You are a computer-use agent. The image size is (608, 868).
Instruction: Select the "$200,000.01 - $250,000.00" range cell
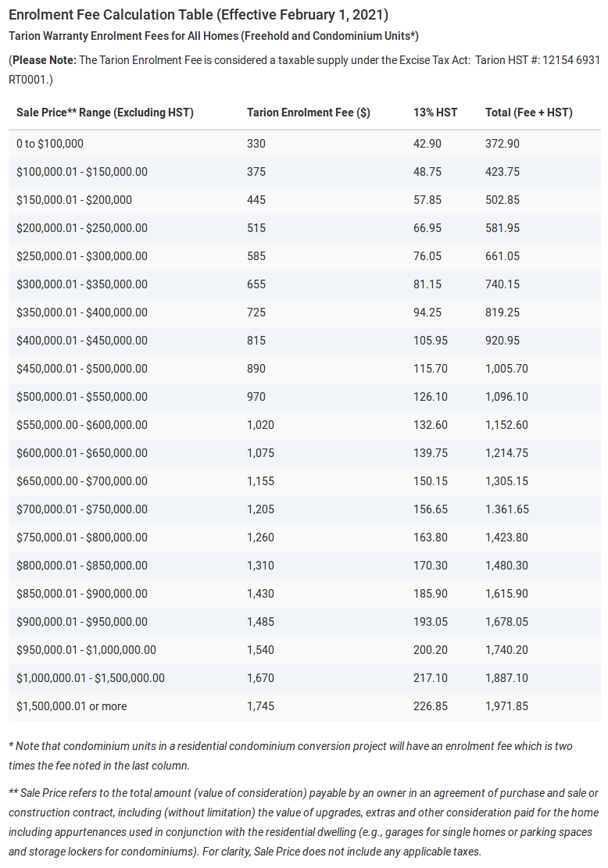coord(82,228)
